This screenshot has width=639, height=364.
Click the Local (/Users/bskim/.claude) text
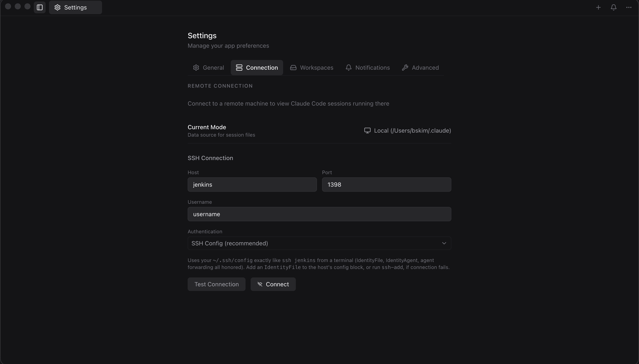(x=412, y=130)
